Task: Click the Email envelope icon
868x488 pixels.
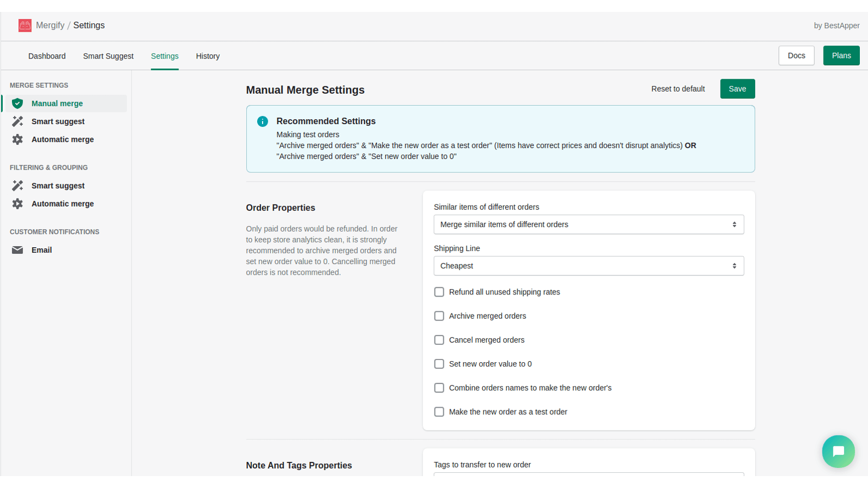Action: [17, 250]
